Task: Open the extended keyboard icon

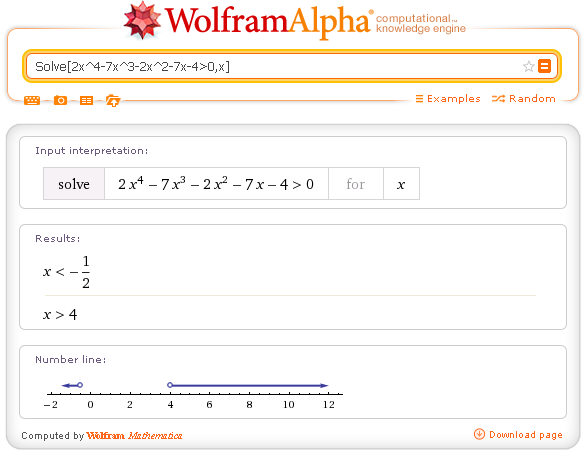Action: click(x=32, y=100)
